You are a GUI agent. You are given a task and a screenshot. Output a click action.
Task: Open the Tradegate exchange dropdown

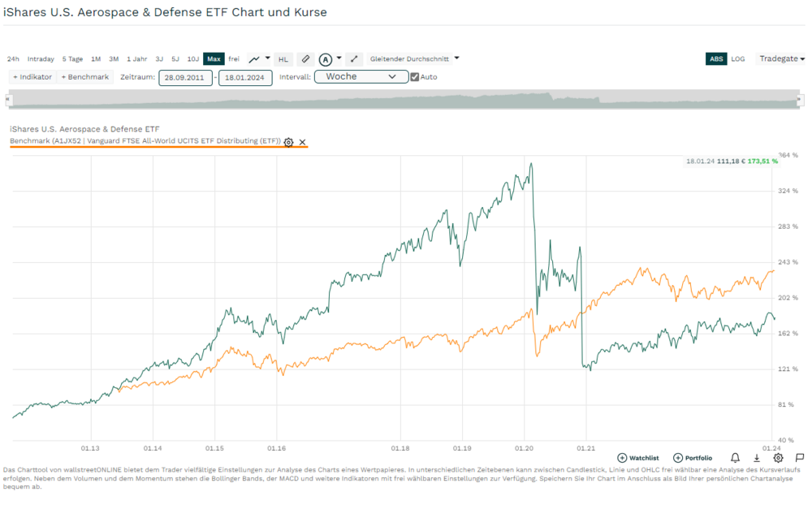tap(781, 59)
